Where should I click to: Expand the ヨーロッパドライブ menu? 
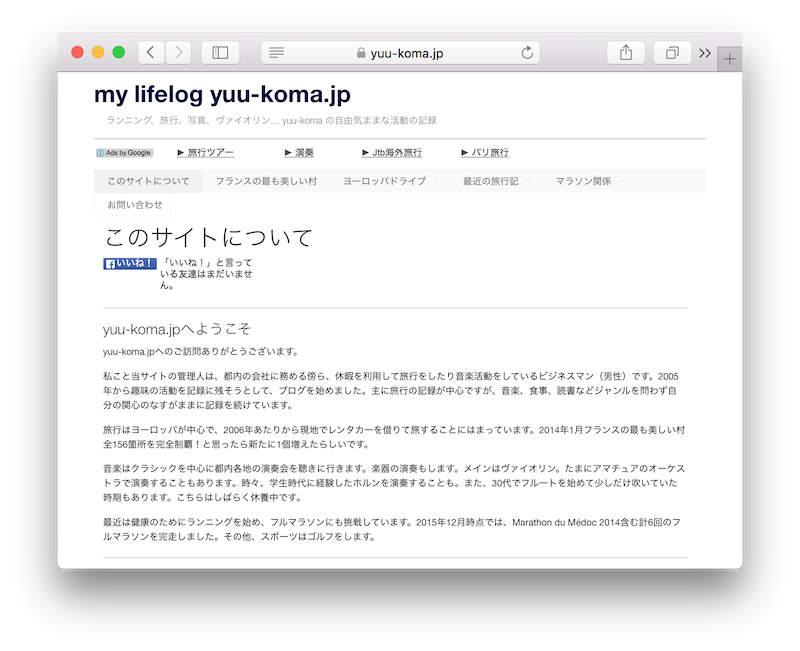[384, 181]
